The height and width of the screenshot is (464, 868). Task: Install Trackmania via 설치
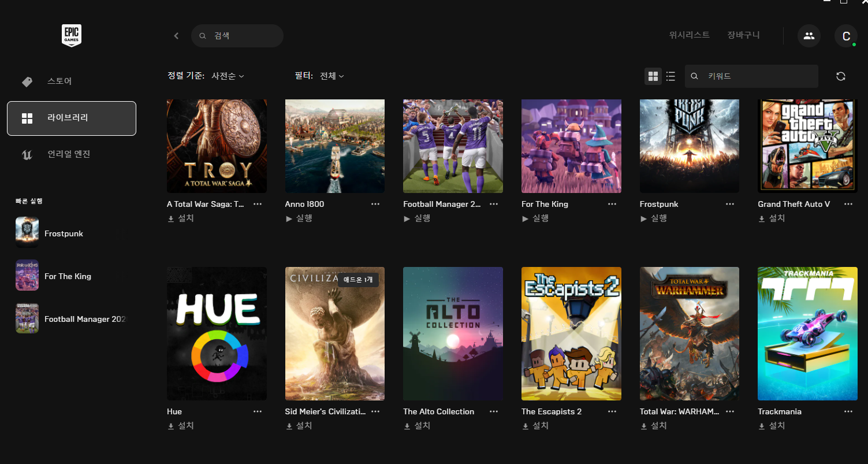tap(772, 426)
